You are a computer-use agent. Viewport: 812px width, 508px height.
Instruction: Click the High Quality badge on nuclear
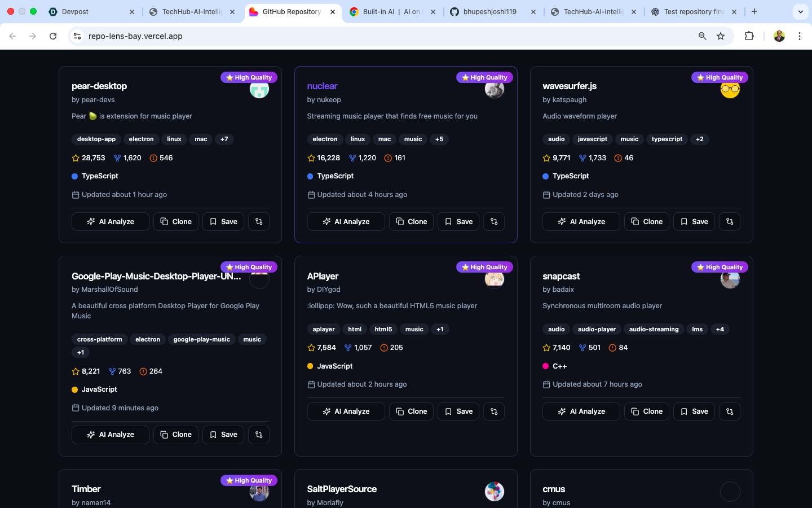pyautogui.click(x=484, y=77)
